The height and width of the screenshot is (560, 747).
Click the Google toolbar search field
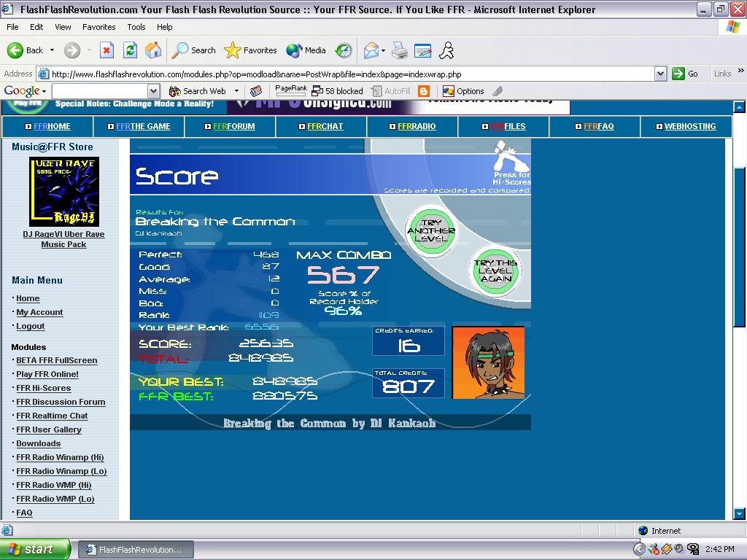pyautogui.click(x=100, y=91)
